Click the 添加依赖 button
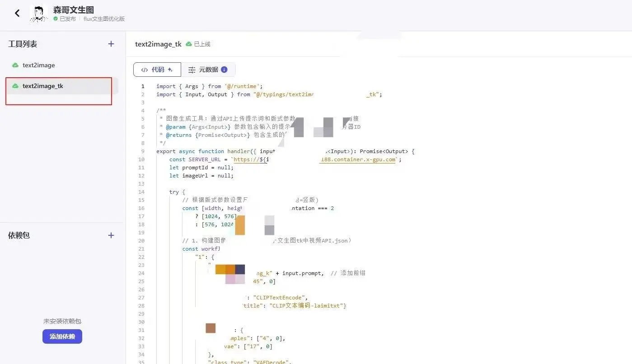 [x=62, y=336]
